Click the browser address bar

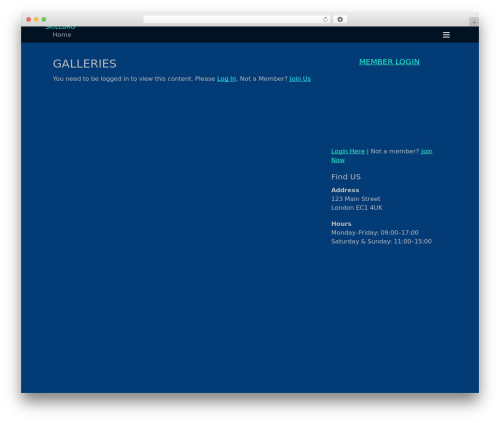(x=237, y=19)
